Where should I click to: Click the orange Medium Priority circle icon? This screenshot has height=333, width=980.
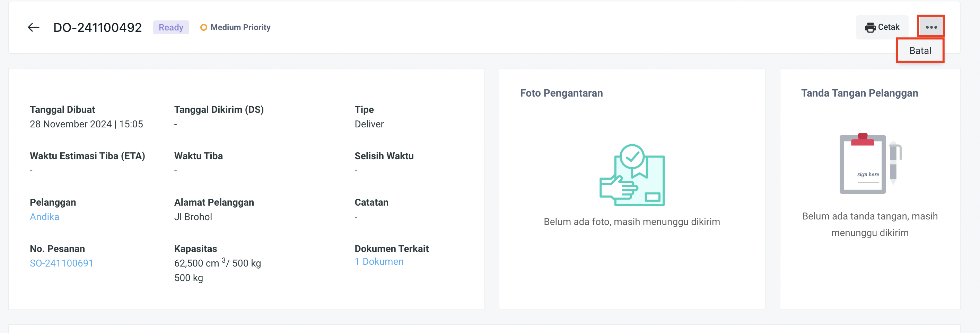(x=203, y=27)
